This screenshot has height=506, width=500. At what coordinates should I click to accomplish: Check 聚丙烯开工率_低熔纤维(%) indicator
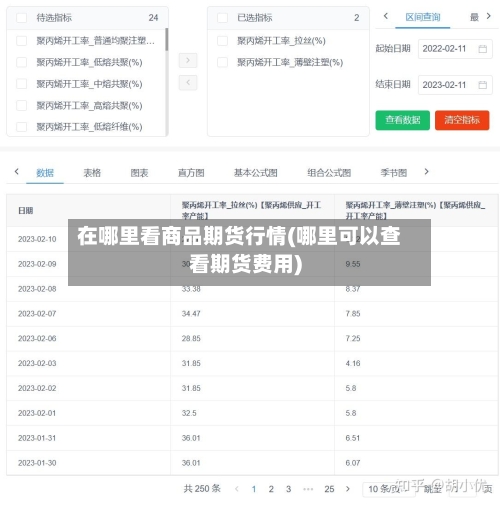coord(22,127)
